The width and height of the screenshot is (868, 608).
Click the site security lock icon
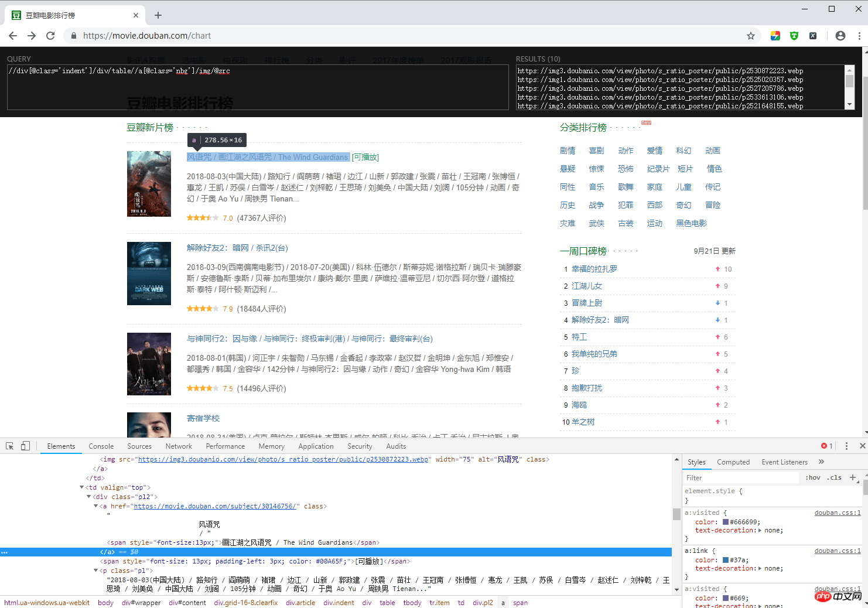click(x=74, y=36)
